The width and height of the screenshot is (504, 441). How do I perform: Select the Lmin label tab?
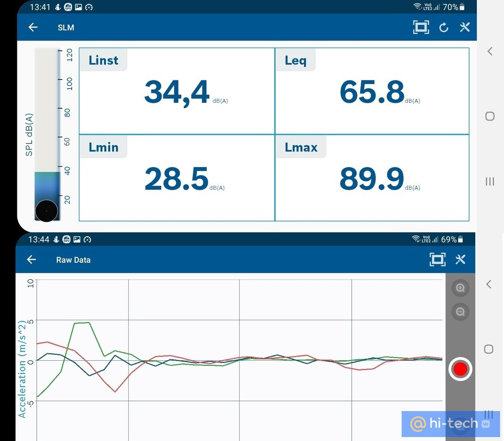point(104,147)
